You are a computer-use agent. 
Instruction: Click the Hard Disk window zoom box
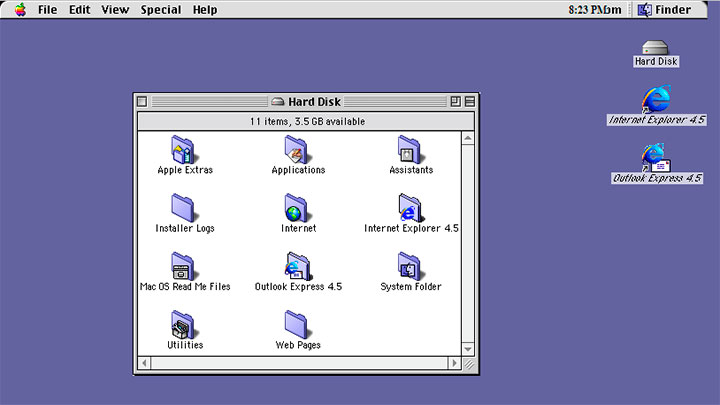click(x=455, y=101)
